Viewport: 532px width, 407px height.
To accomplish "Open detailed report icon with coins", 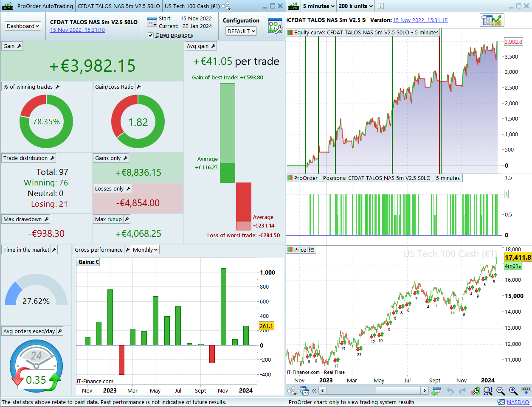I will 492,20.
